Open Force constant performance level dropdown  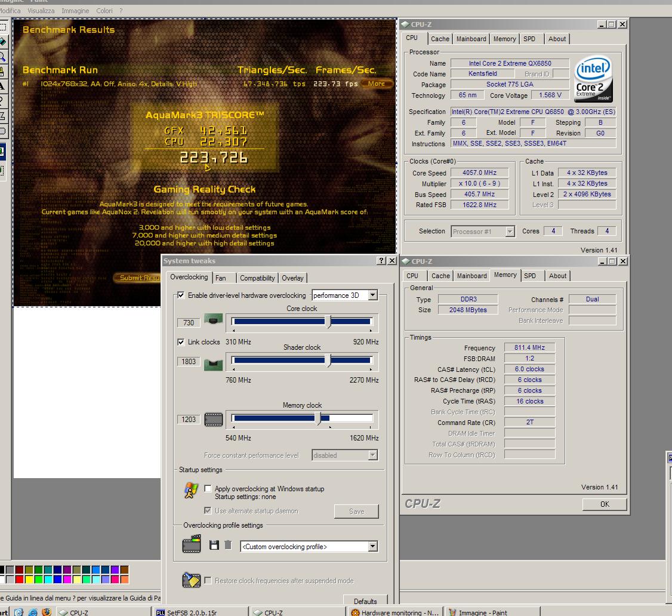click(373, 455)
